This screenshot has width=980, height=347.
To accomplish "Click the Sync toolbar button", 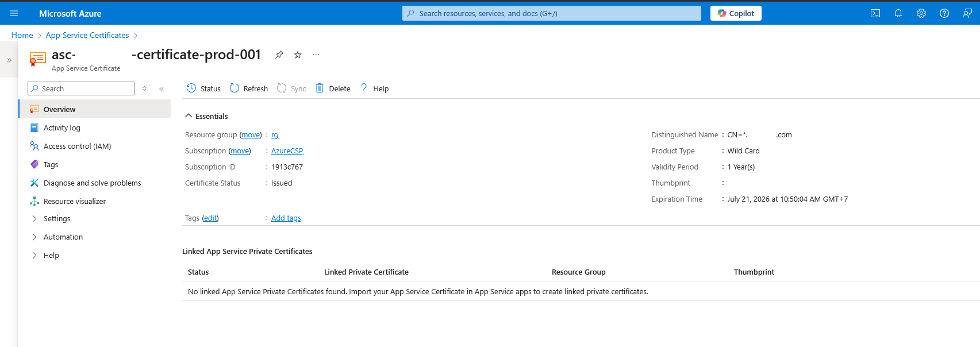I will click(291, 88).
